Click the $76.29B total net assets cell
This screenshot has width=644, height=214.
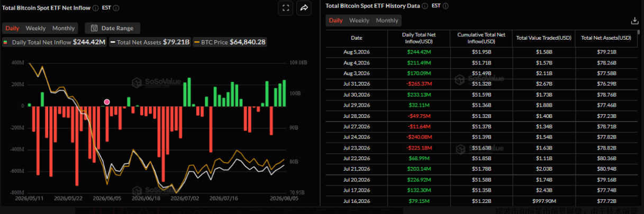pos(606,83)
